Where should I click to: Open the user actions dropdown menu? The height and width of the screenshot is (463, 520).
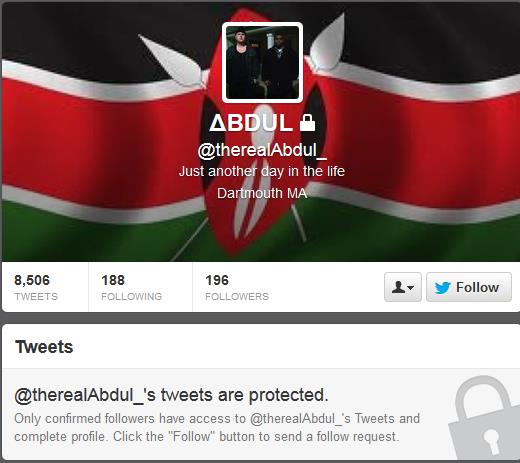[403, 287]
